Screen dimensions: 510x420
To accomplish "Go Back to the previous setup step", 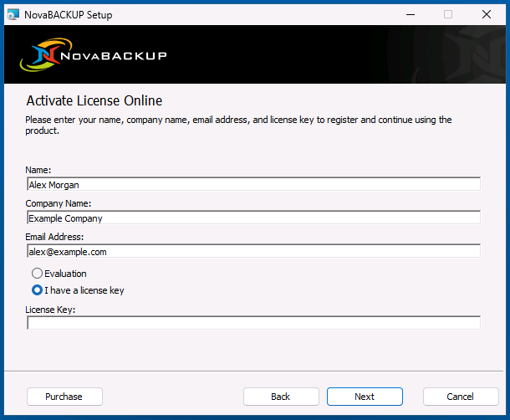I will point(281,397).
